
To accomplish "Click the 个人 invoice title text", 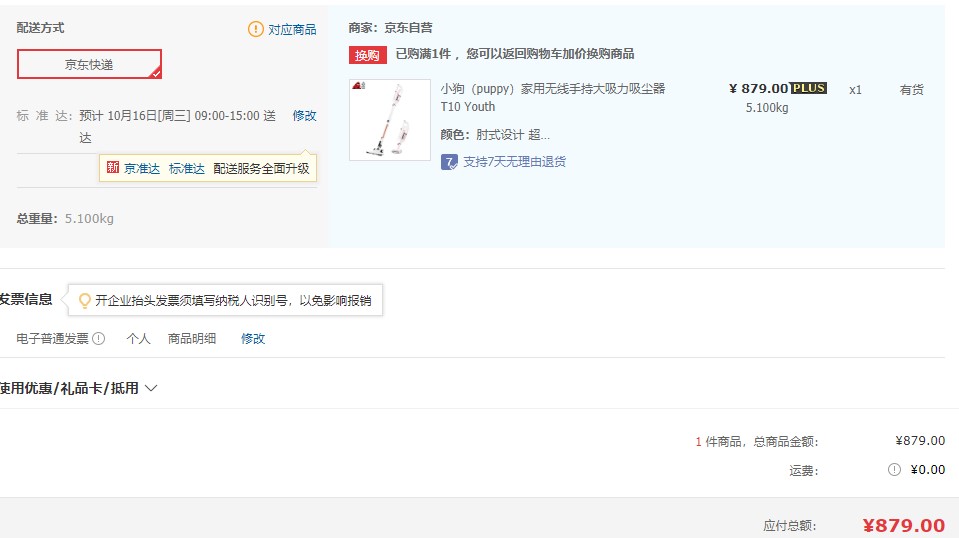I will tap(138, 338).
